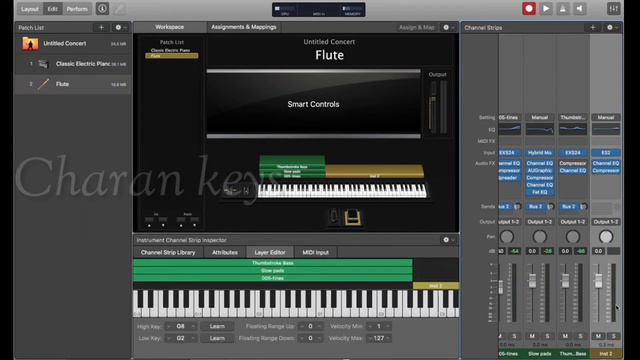Click the High Key value field G8
This screenshot has width=640, height=360.
coord(181,326)
